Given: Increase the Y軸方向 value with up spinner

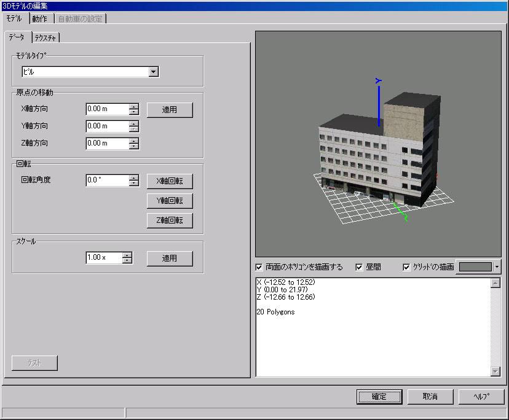Looking at the screenshot, I should (x=134, y=123).
